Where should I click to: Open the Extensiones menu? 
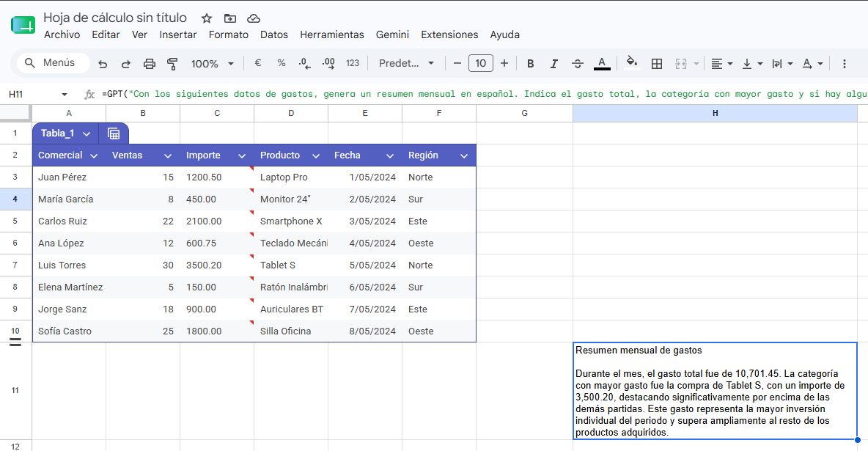point(449,34)
